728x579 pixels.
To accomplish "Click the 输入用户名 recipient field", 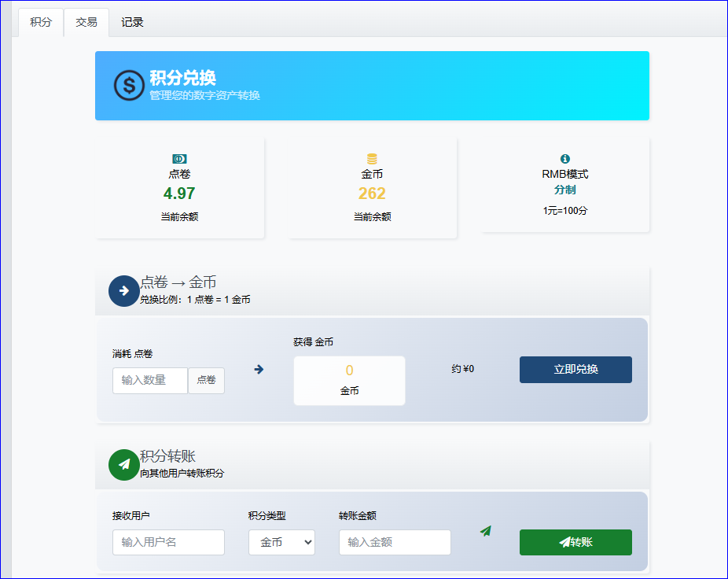I will [168, 542].
